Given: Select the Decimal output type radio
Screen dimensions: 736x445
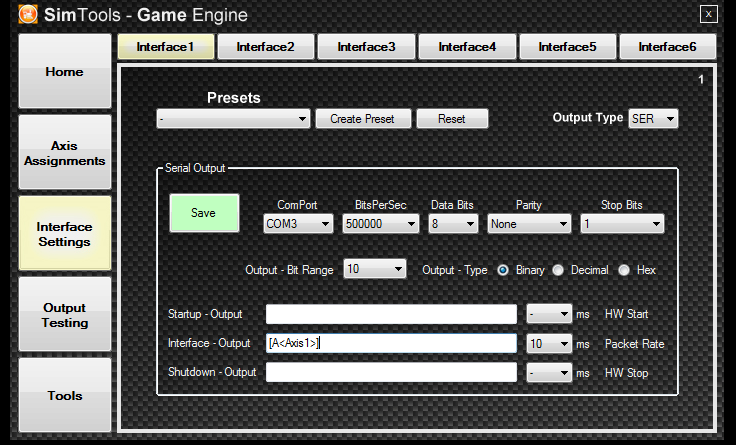Looking at the screenshot, I should point(558,270).
